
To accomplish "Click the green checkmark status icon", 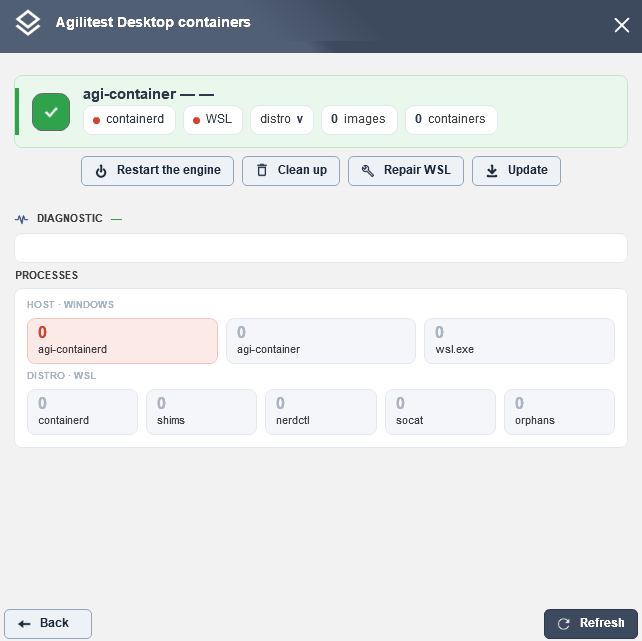I will coord(51,112).
